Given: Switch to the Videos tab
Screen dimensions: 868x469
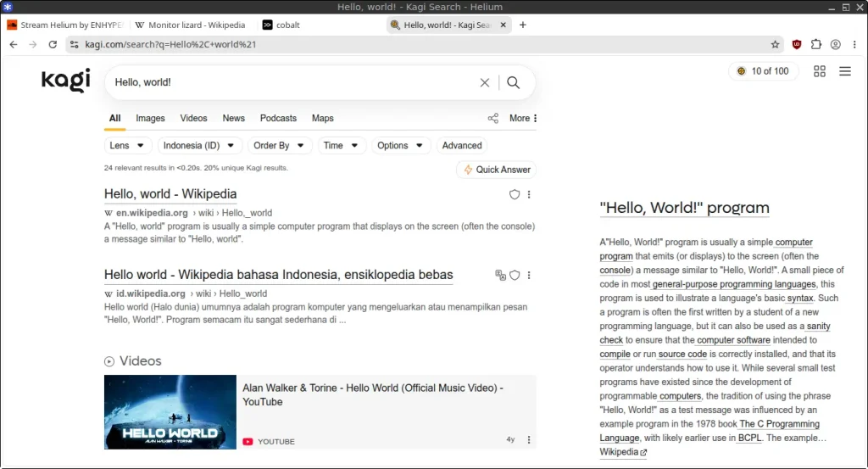Looking at the screenshot, I should pos(193,118).
